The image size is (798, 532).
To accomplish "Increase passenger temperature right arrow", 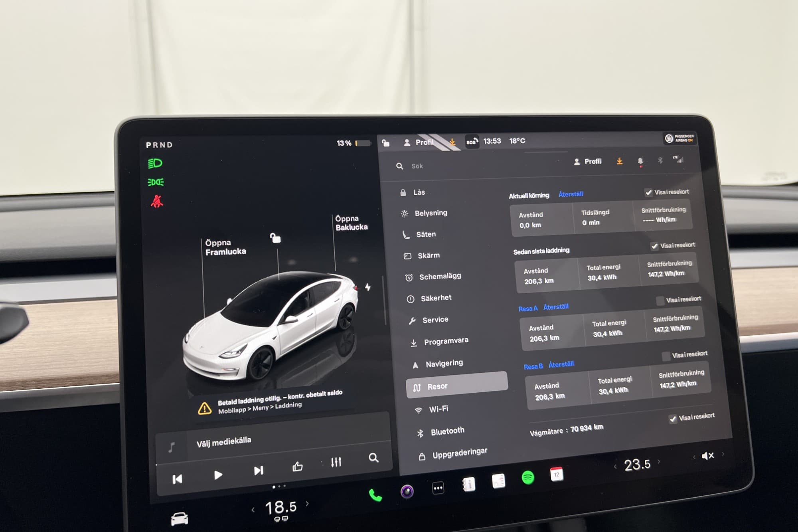I will [x=659, y=461].
